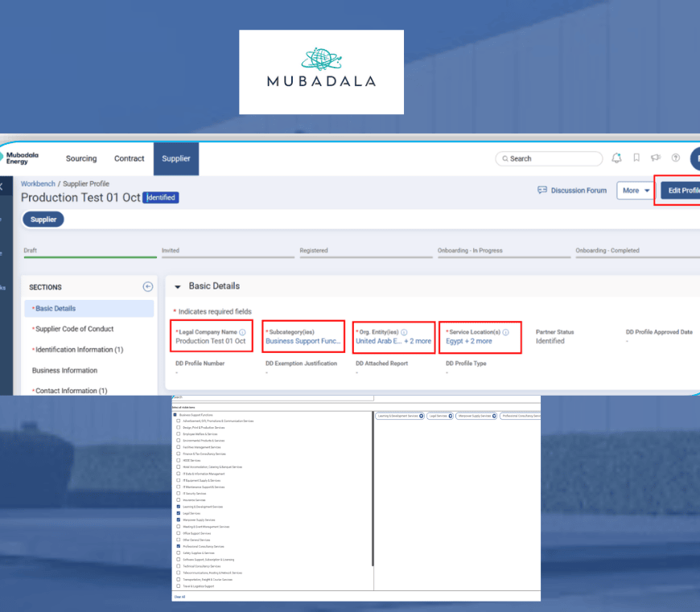The height and width of the screenshot is (612, 700).
Task: Click the Mubadala globe logo image
Action: coord(321,60)
